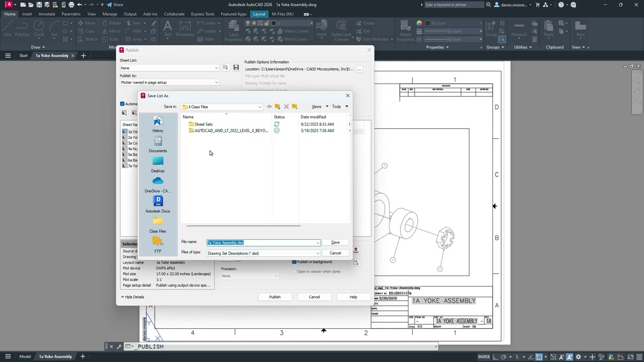Open the ribbon Text tool
The image size is (644, 362).
coord(168,29)
